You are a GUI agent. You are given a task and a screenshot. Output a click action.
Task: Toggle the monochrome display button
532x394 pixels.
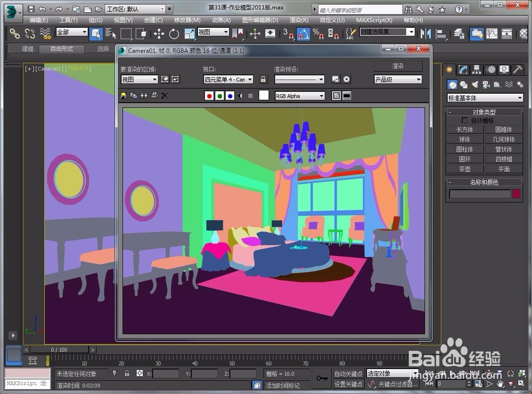click(x=251, y=96)
